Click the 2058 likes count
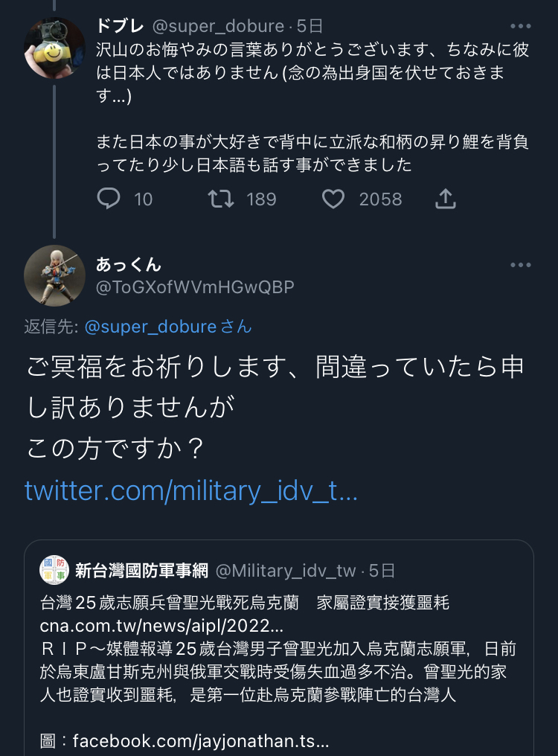558x756 pixels. click(x=380, y=199)
